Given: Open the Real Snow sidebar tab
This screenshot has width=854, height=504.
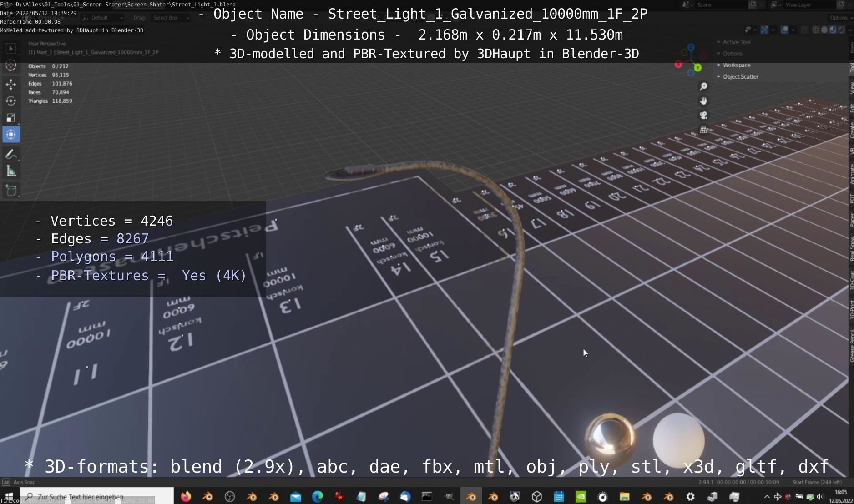Looking at the screenshot, I should (851, 249).
